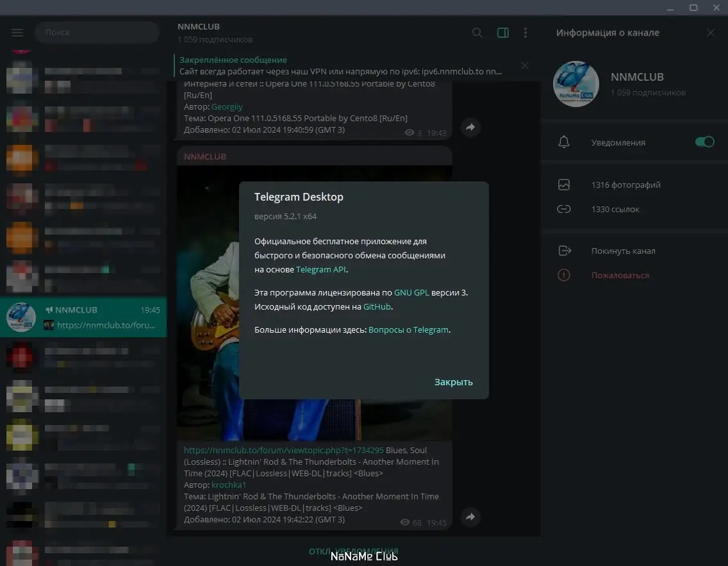Dismiss the pinned message bar
Image resolution: width=728 pixels, height=566 pixels.
click(525, 65)
